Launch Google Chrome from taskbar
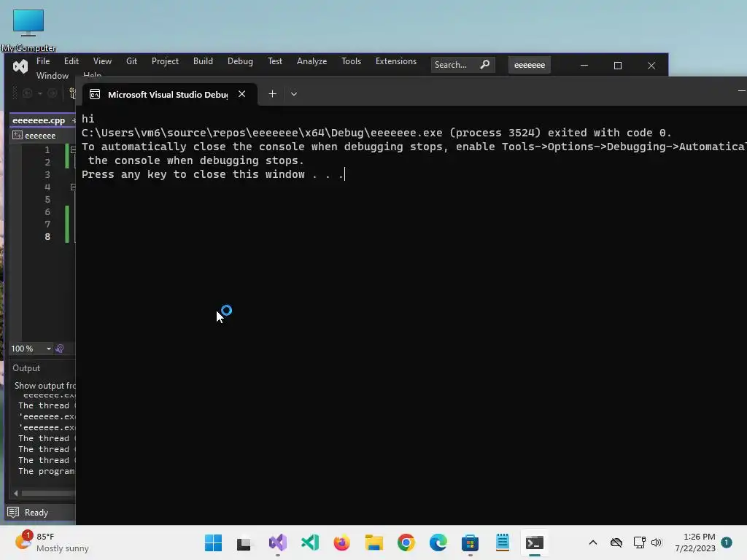 (406, 542)
